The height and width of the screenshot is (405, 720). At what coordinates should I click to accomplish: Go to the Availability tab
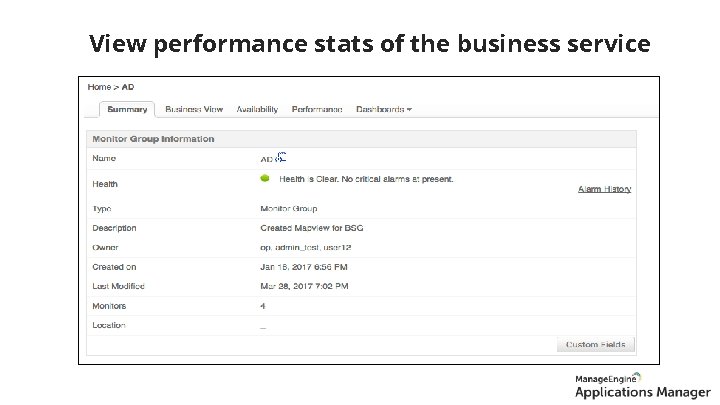(257, 109)
